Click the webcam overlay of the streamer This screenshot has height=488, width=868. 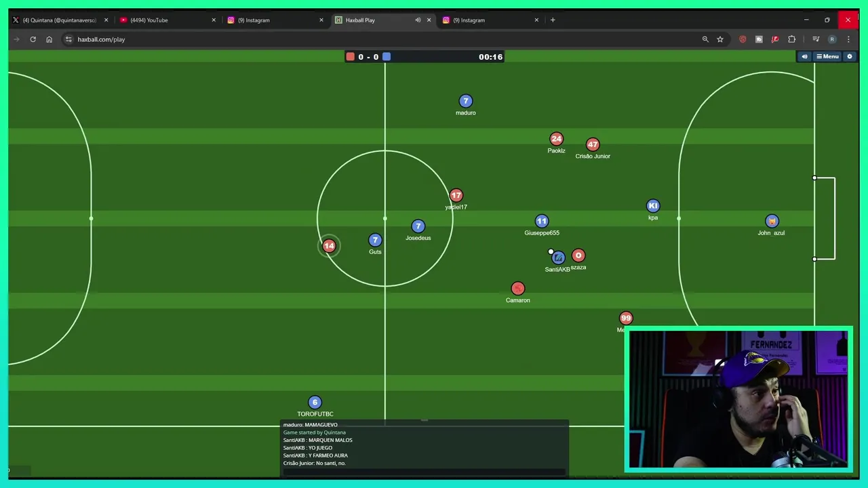738,400
